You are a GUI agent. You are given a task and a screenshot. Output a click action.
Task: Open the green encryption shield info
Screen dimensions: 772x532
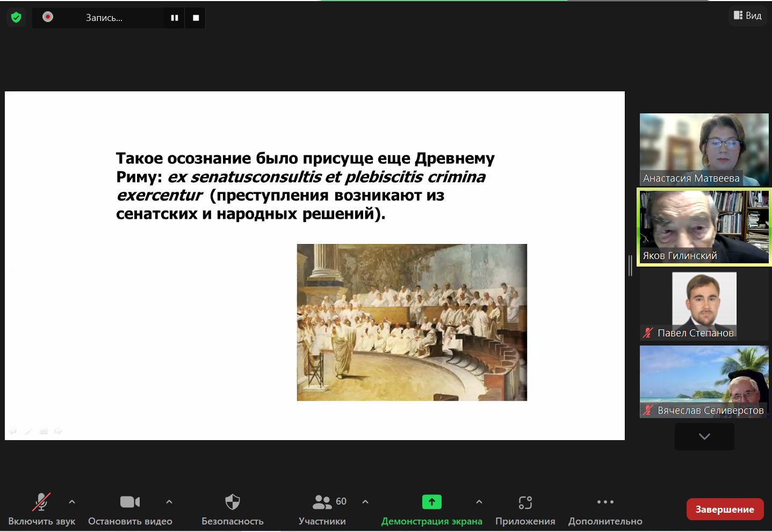click(x=16, y=17)
